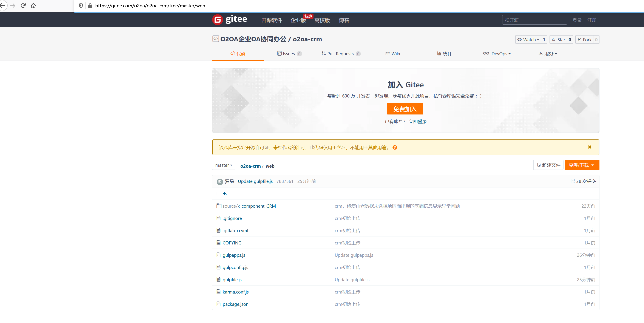Screen dimensions: 644x323
Task: Click the 搜开源 search field
Action: pyautogui.click(x=534, y=20)
